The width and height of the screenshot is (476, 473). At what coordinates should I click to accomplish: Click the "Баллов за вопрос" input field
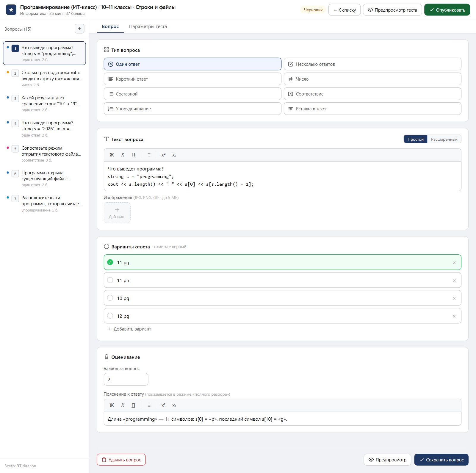pyautogui.click(x=126, y=379)
